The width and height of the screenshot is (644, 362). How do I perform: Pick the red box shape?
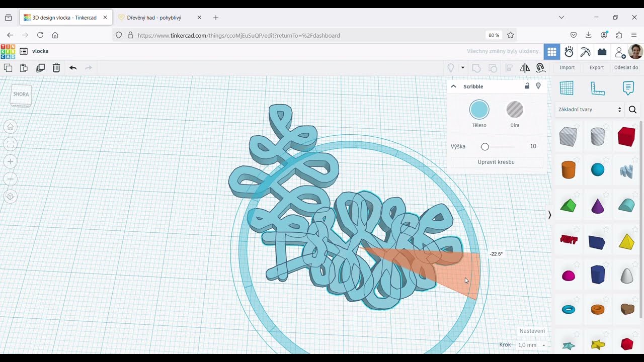tap(626, 137)
